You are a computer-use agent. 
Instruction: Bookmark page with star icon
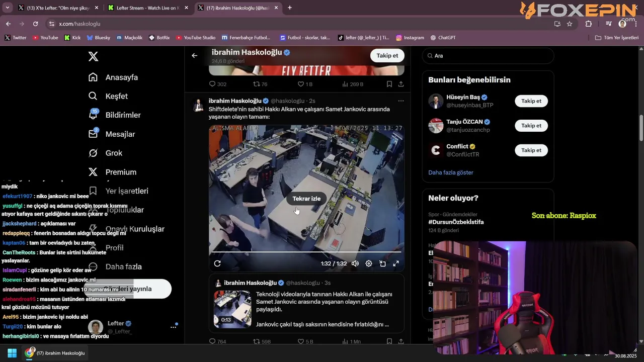pyautogui.click(x=570, y=24)
